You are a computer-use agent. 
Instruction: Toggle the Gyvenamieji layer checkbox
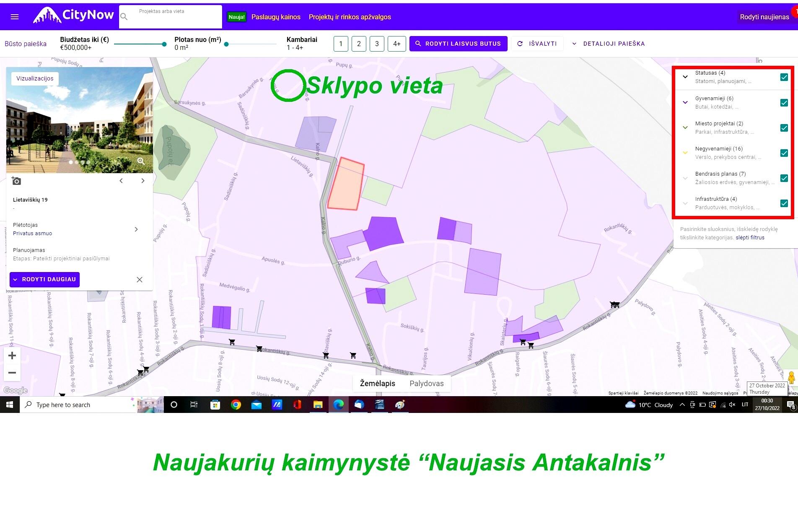point(784,103)
